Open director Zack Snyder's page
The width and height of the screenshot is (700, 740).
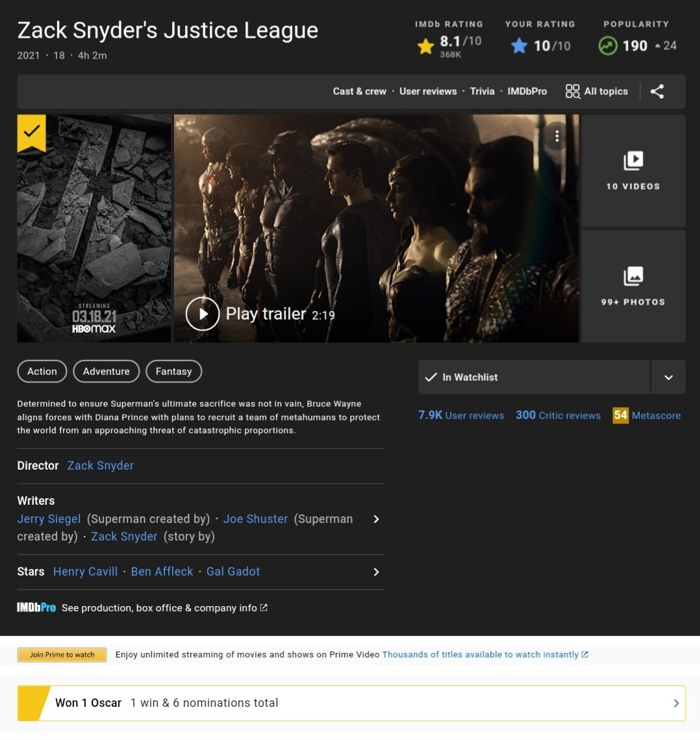pyautogui.click(x=101, y=466)
